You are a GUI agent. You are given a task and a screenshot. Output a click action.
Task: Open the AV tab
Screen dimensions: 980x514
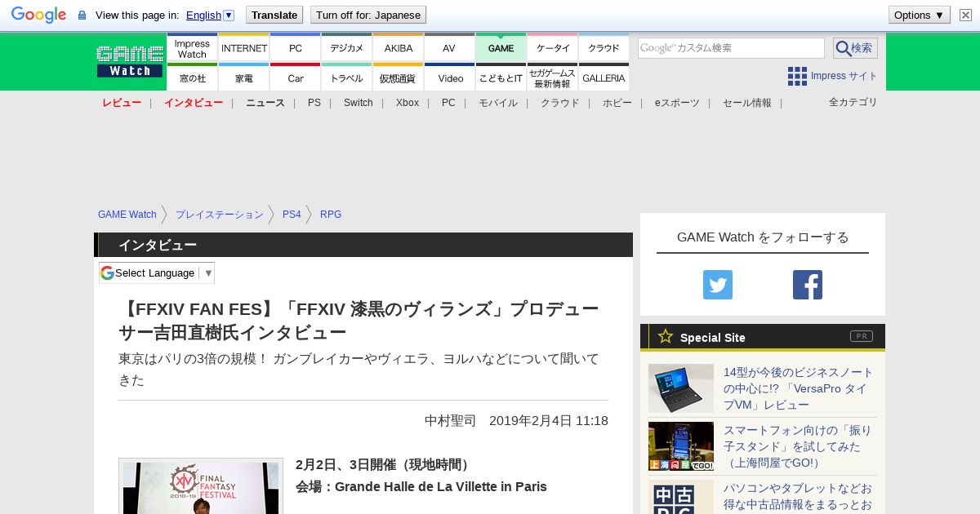pos(449,47)
